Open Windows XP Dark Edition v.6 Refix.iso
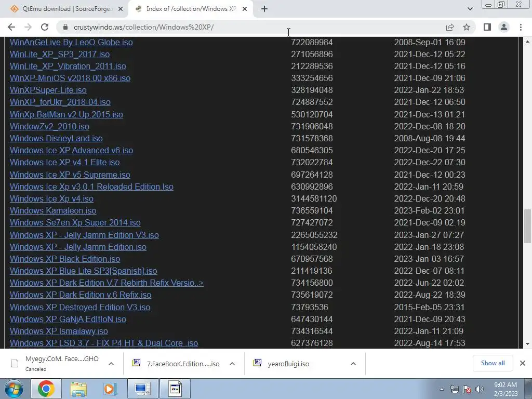Image resolution: width=532 pixels, height=399 pixels. [x=81, y=295]
